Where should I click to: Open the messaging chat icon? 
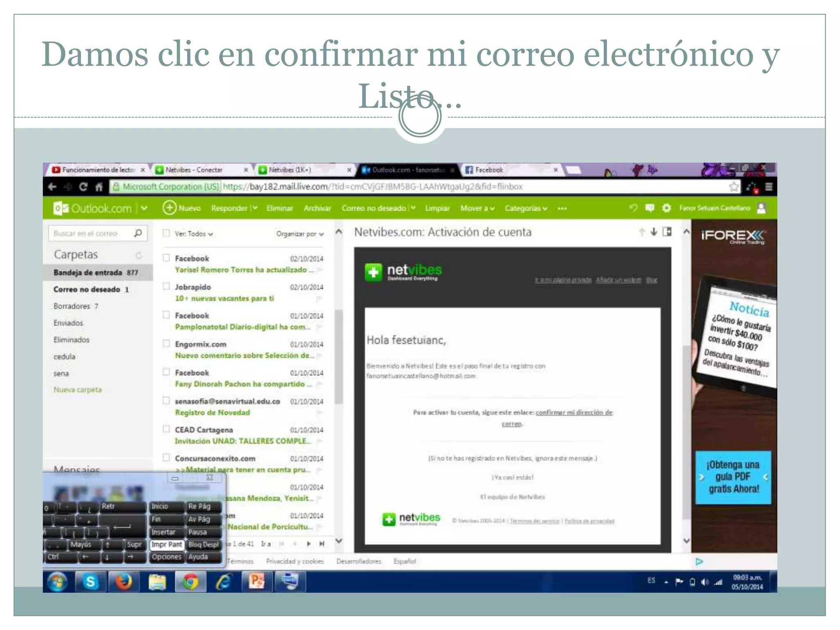(650, 208)
